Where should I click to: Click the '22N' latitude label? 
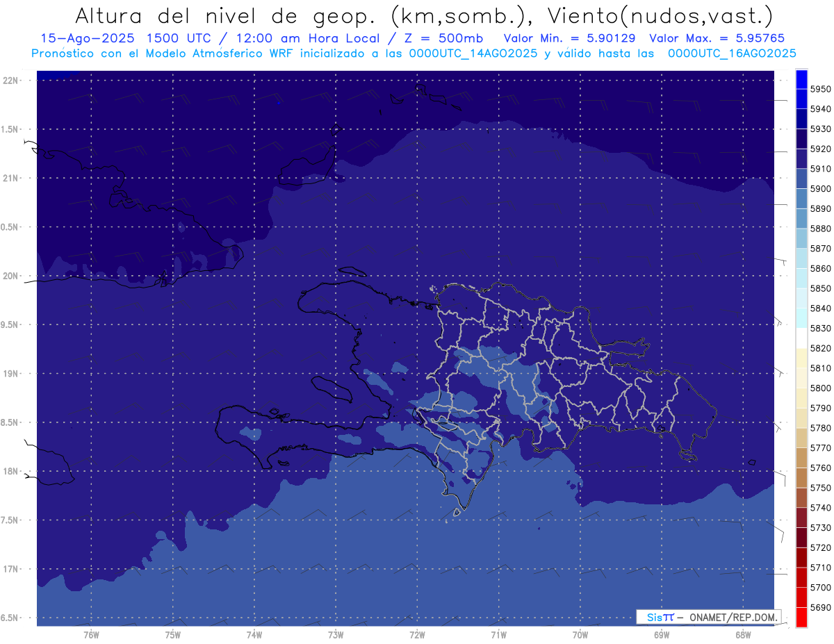pos(10,81)
